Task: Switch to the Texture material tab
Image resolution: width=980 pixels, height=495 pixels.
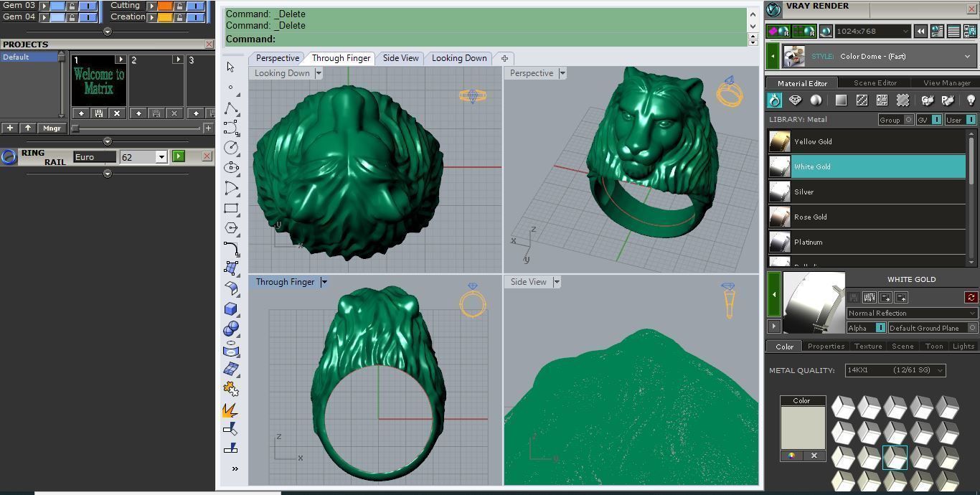Action: (x=868, y=346)
